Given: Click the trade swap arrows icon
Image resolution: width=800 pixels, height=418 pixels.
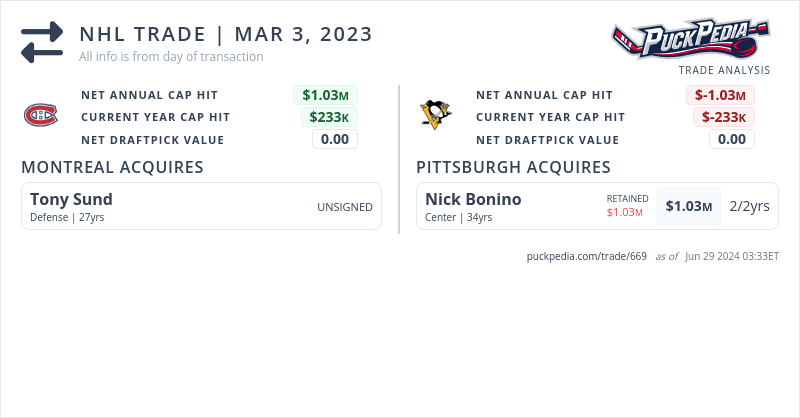Looking at the screenshot, I should click(42, 42).
